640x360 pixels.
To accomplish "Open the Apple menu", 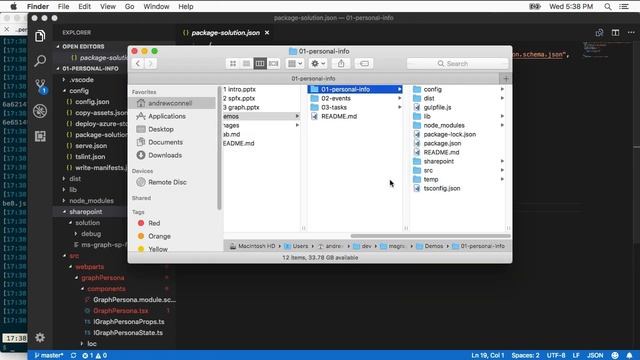I will tap(13, 7).
